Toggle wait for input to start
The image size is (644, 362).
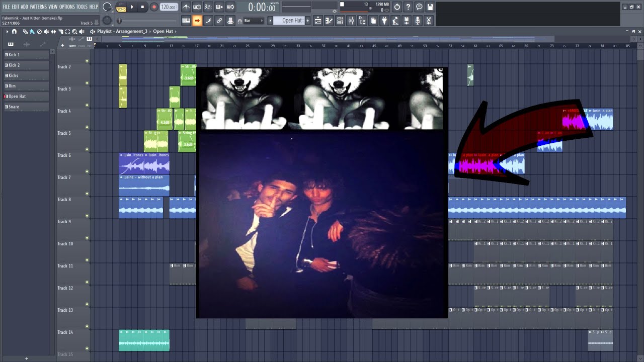click(x=197, y=7)
